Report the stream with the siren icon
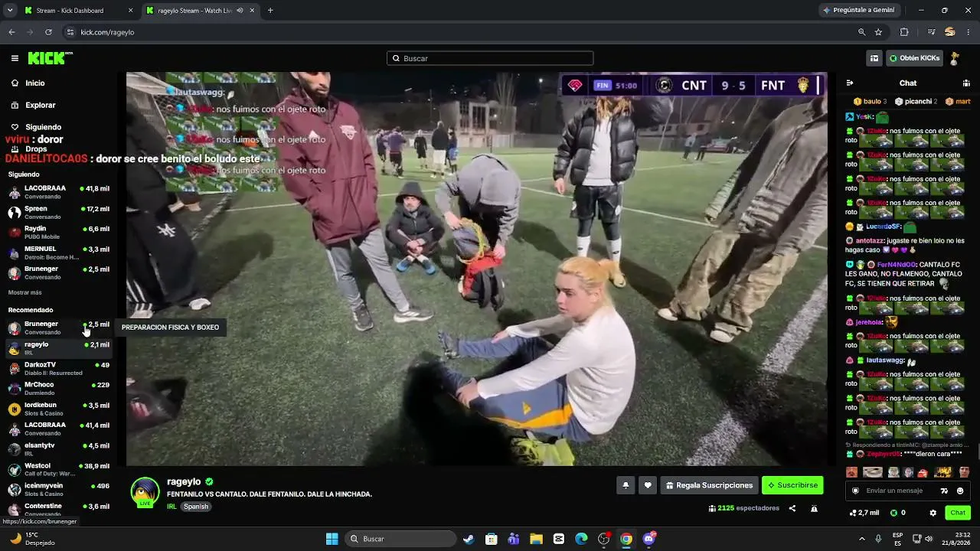980x551 pixels. pos(814,508)
